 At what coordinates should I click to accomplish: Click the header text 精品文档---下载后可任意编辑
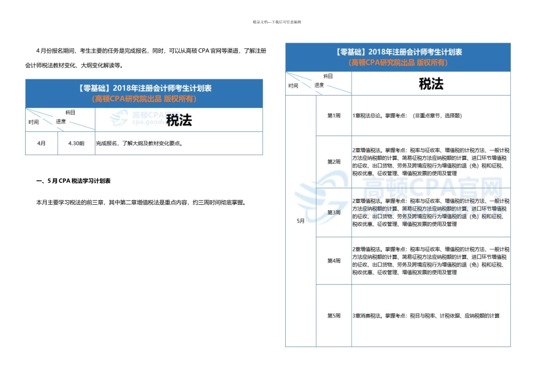tap(276, 22)
